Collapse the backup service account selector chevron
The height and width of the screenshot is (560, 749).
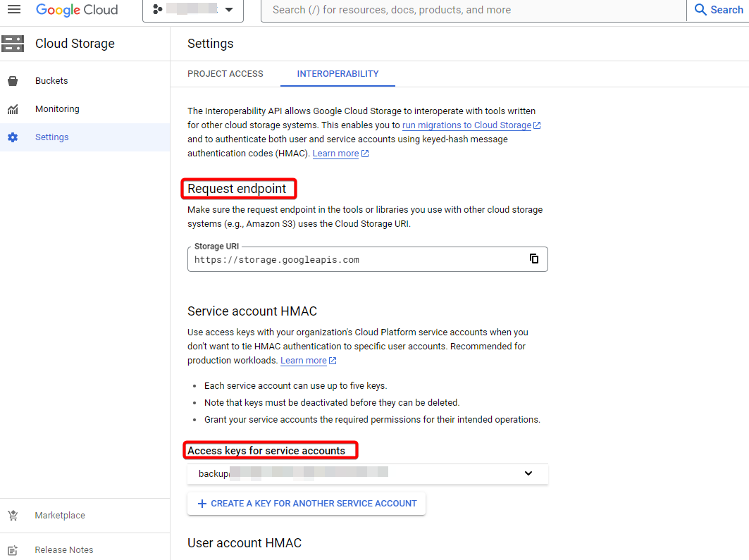[528, 473]
